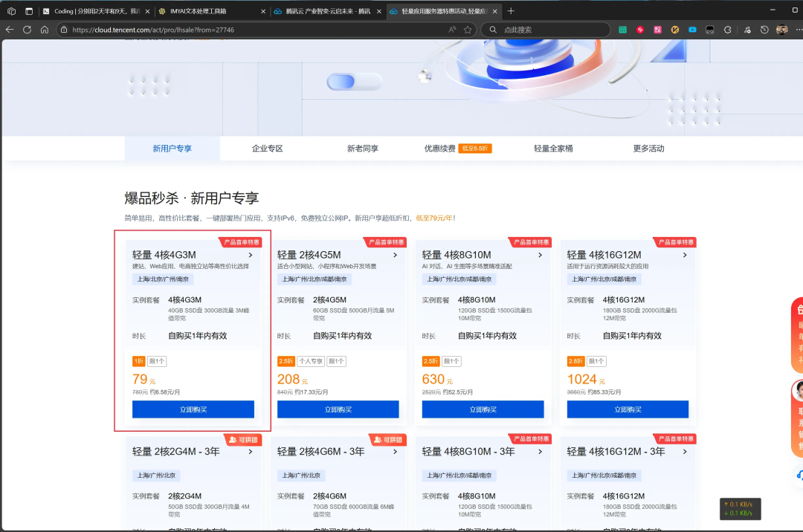803x532 pixels.
Task: Click the 约6.58元/月 price note
Action: click(165, 392)
